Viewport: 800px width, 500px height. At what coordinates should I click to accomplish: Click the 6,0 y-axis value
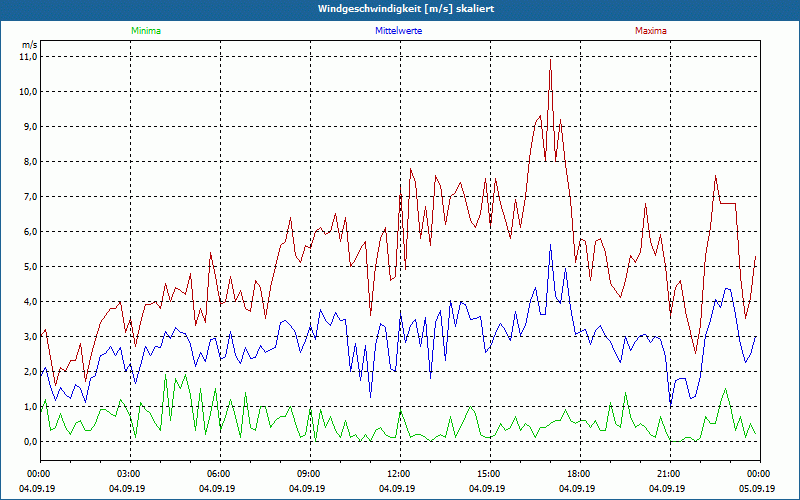pos(31,232)
